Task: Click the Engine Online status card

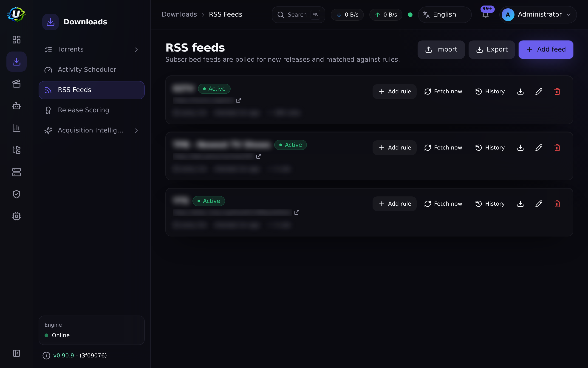Action: pos(92,330)
